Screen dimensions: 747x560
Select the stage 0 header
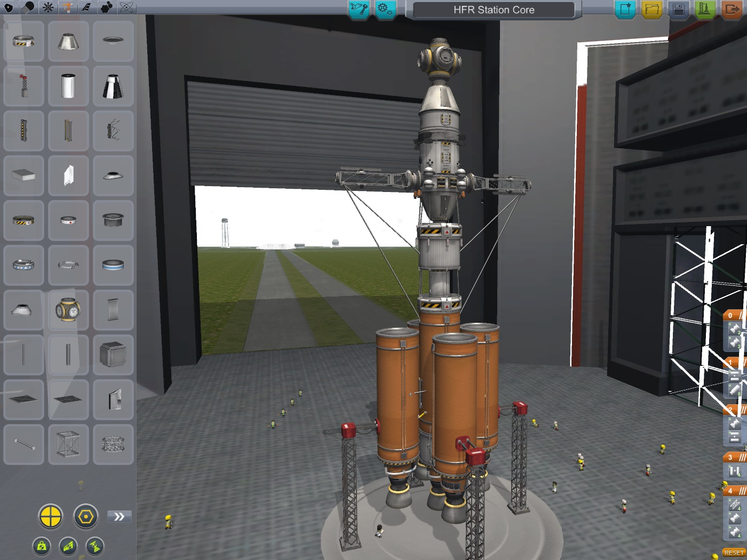pos(735,315)
